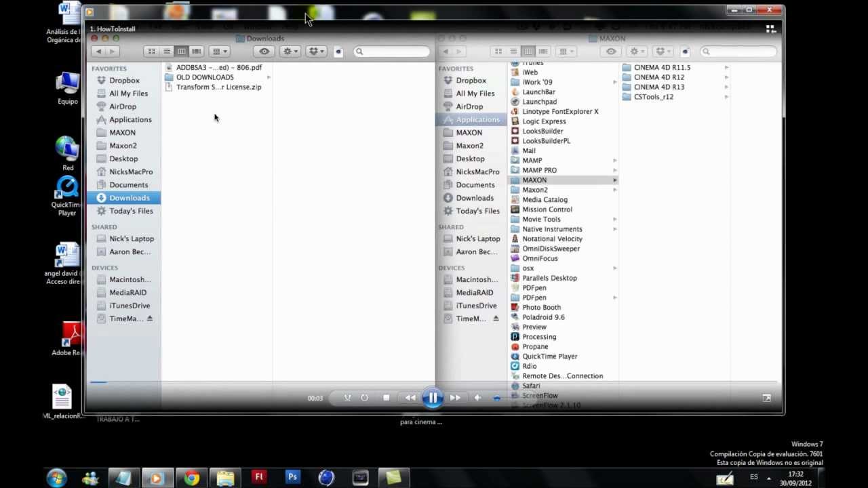Open the gear action menu in Downloads window

pos(290,52)
